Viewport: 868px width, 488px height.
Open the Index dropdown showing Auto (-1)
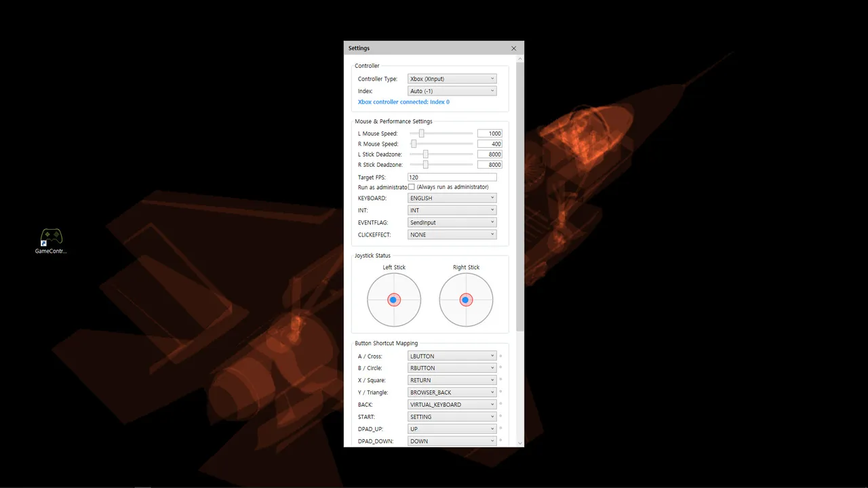pyautogui.click(x=452, y=91)
